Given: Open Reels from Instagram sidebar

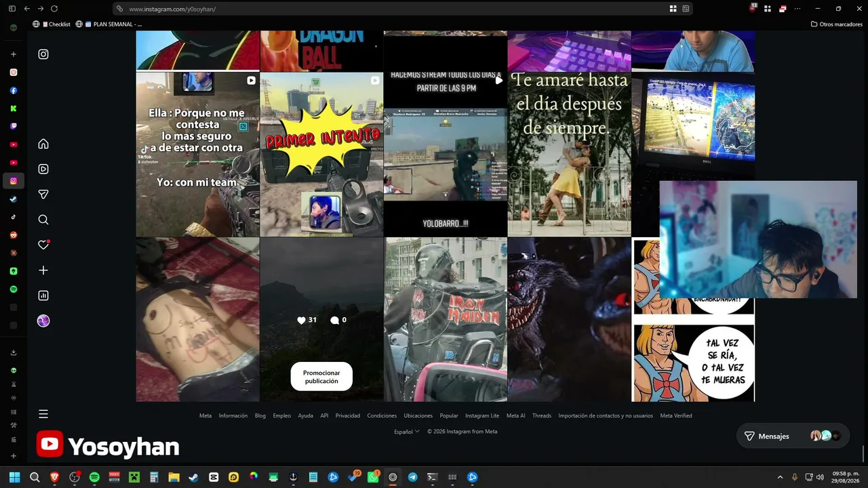Looking at the screenshot, I should pyautogui.click(x=43, y=169).
